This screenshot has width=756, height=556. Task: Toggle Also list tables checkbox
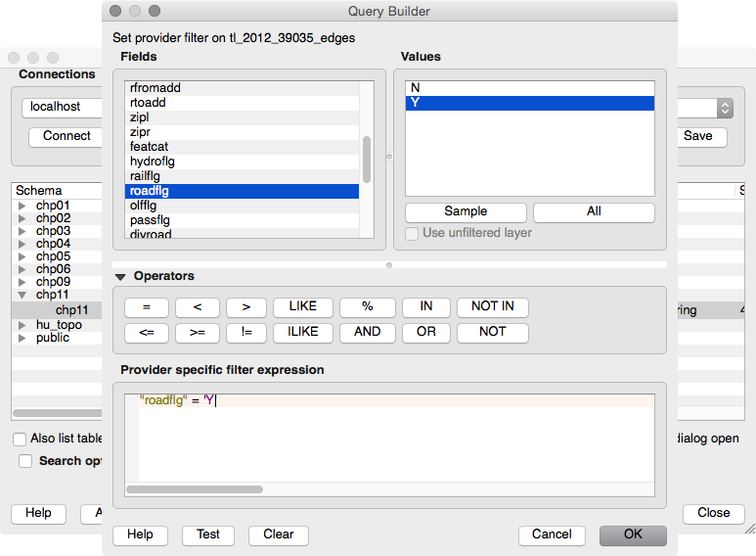(20, 439)
